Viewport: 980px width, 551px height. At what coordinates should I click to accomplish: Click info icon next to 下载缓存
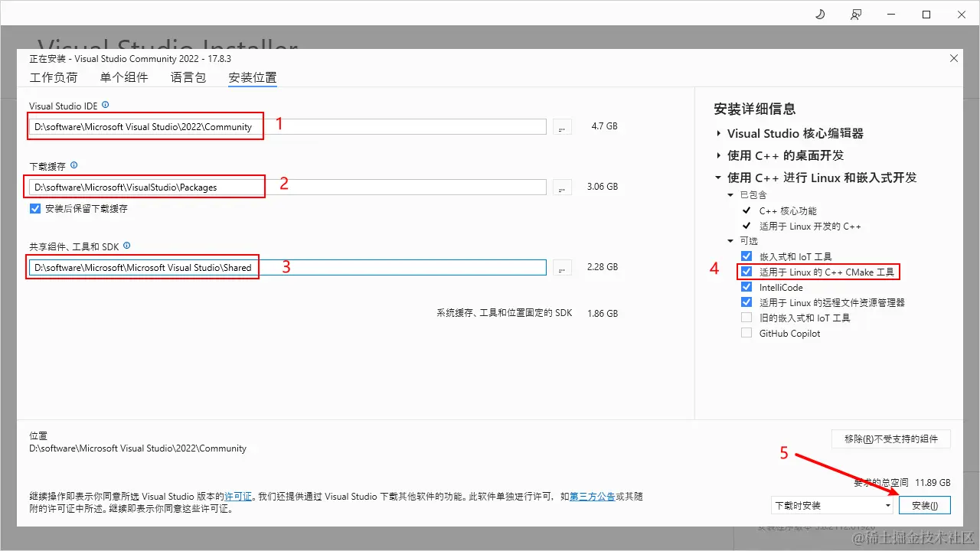73,165
